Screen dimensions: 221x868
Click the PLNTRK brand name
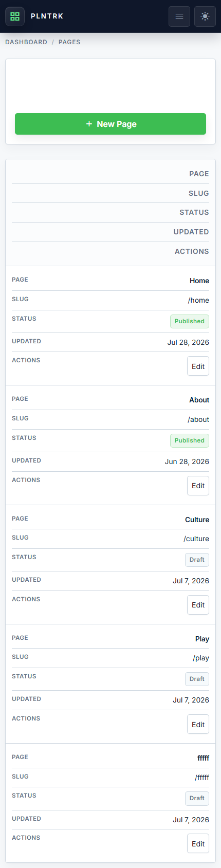47,16
